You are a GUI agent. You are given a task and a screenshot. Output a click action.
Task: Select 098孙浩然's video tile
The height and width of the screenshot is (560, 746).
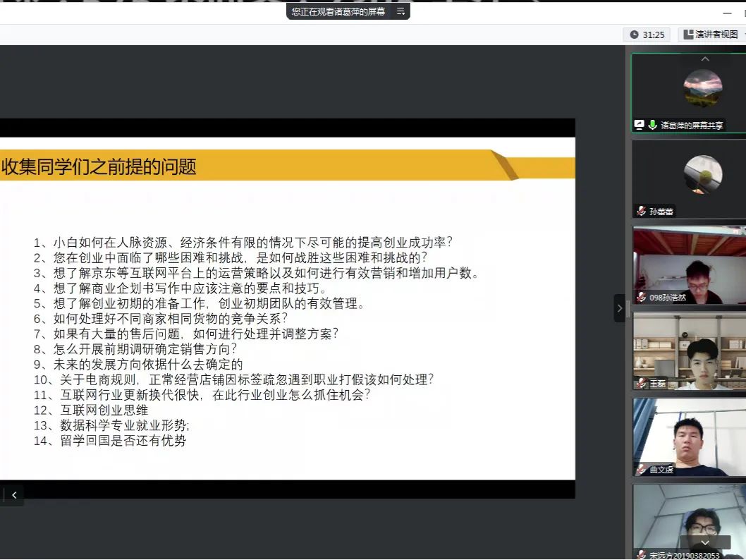[690, 264]
